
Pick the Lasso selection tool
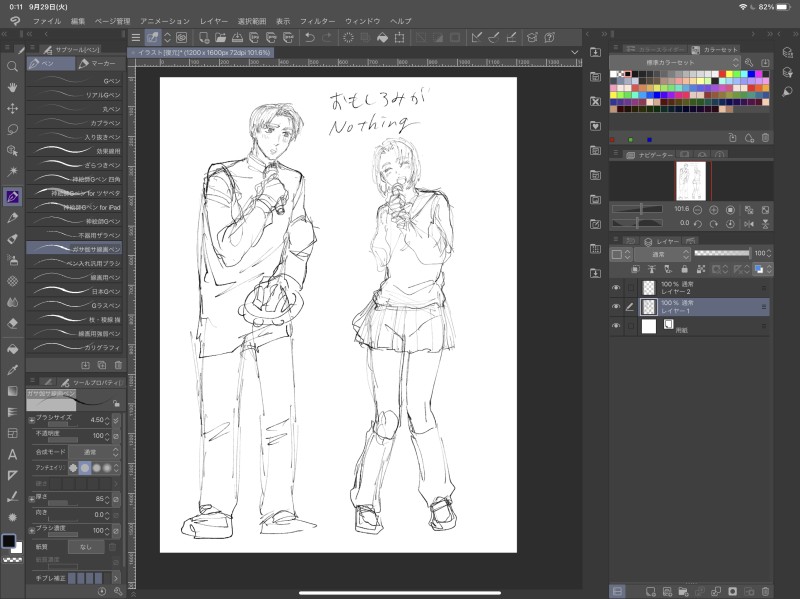(x=13, y=129)
